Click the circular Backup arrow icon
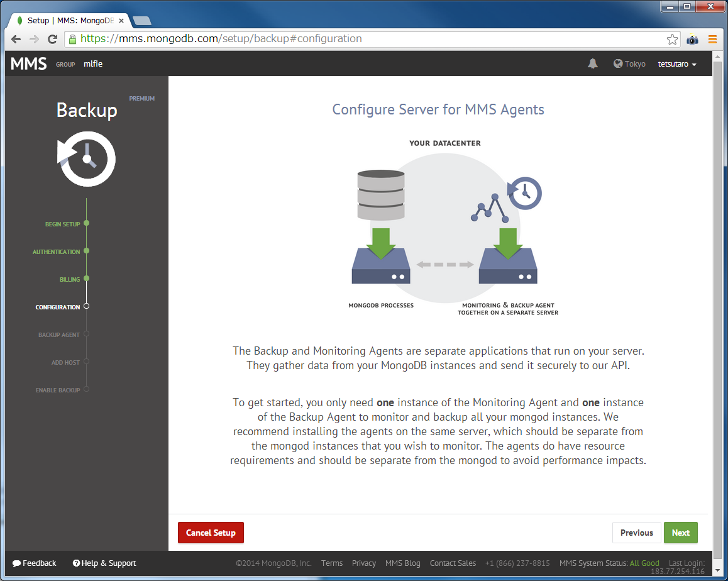Screen dimensions: 728x581 click(86, 159)
